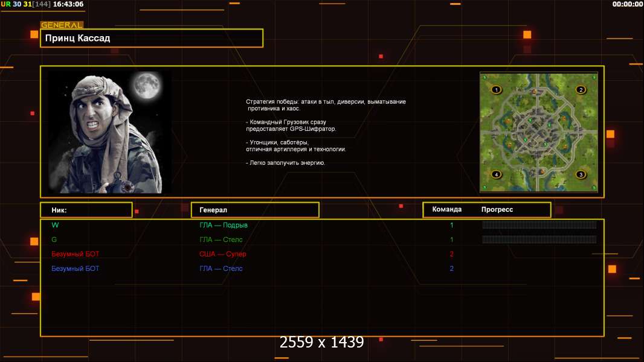Click the UR 30 31 FPS counter overlay
This screenshot has height=362, width=644.
(x=25, y=4)
